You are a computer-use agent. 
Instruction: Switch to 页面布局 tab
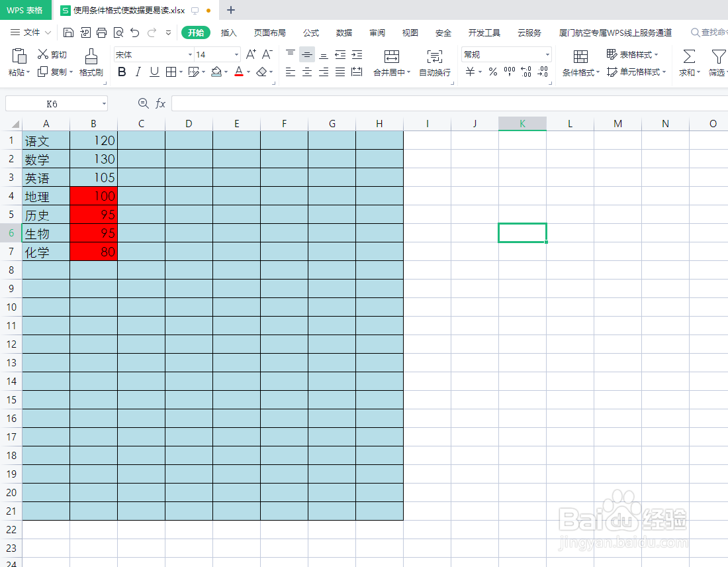pos(270,32)
